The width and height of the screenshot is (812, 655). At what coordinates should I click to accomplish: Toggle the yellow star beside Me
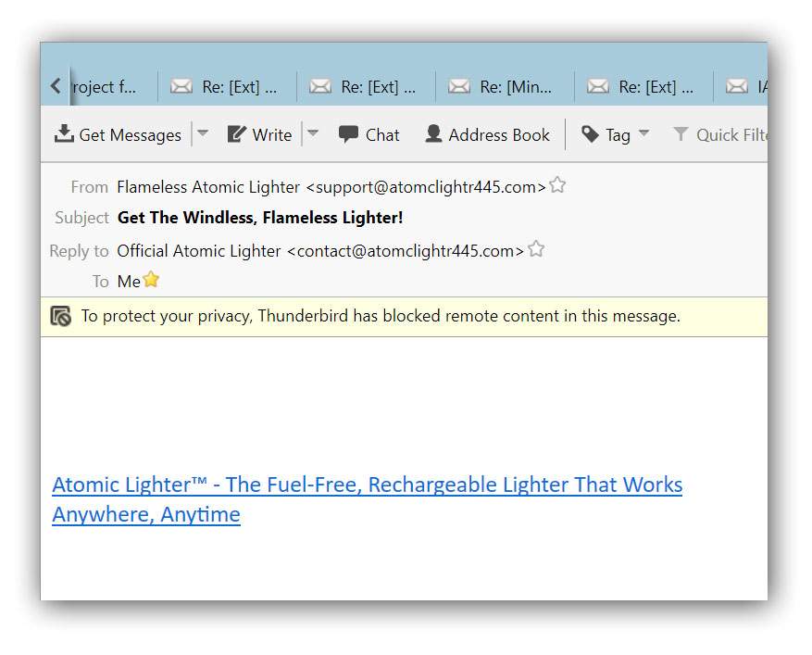151,279
